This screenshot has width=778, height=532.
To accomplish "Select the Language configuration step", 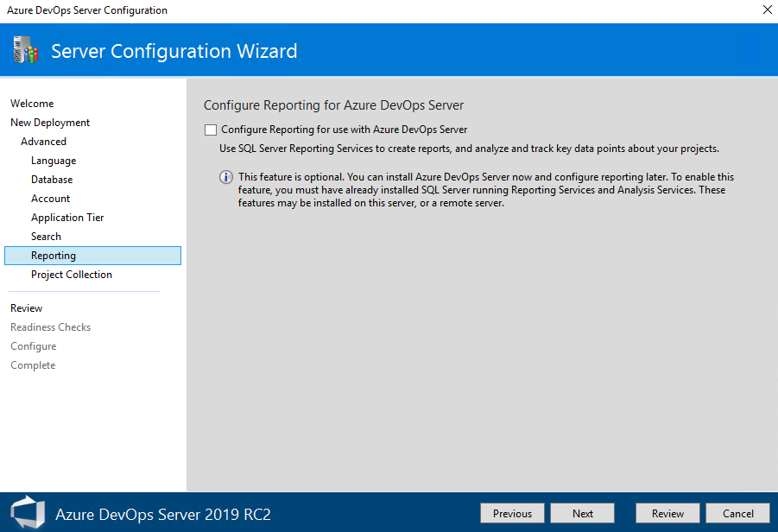I will tap(53, 160).
